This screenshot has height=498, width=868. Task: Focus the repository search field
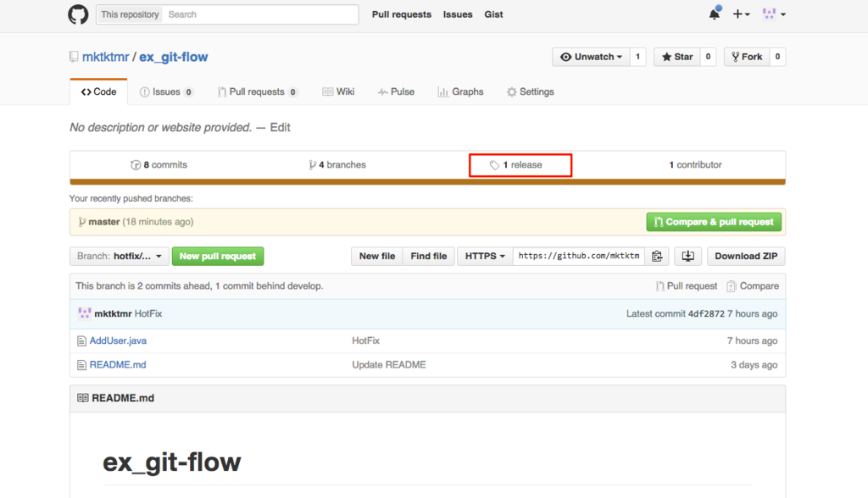pos(260,14)
